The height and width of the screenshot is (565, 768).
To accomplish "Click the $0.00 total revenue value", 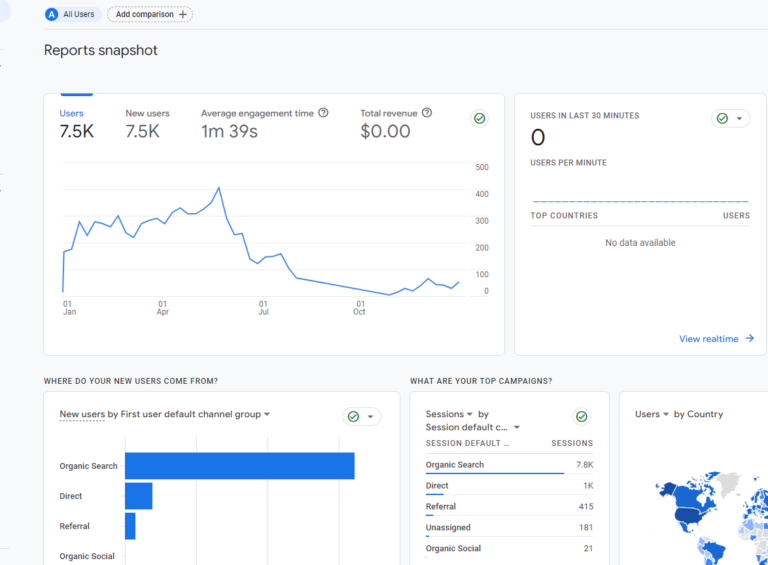I will (385, 131).
